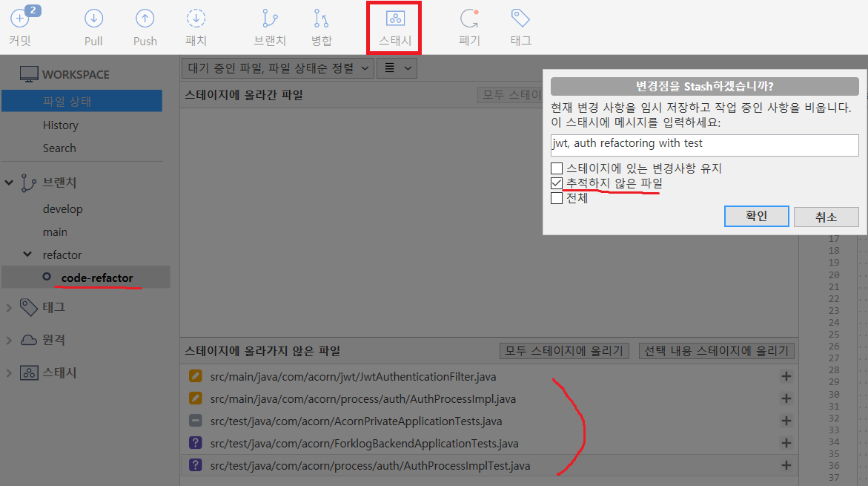Click the Discard (폐기) toolbar icon
The width and height of the screenshot is (868, 486).
[x=469, y=19]
